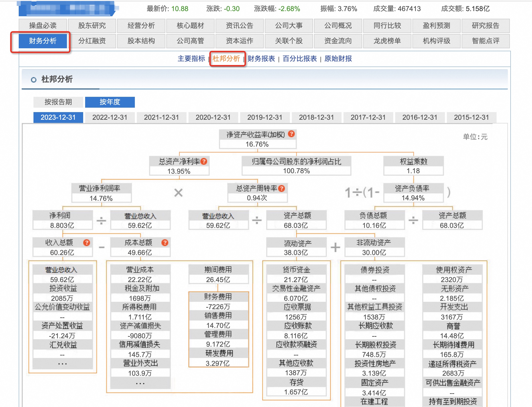Open the 智能点评 tab
Image resolution: width=532 pixels, height=407 pixels.
pyautogui.click(x=486, y=41)
